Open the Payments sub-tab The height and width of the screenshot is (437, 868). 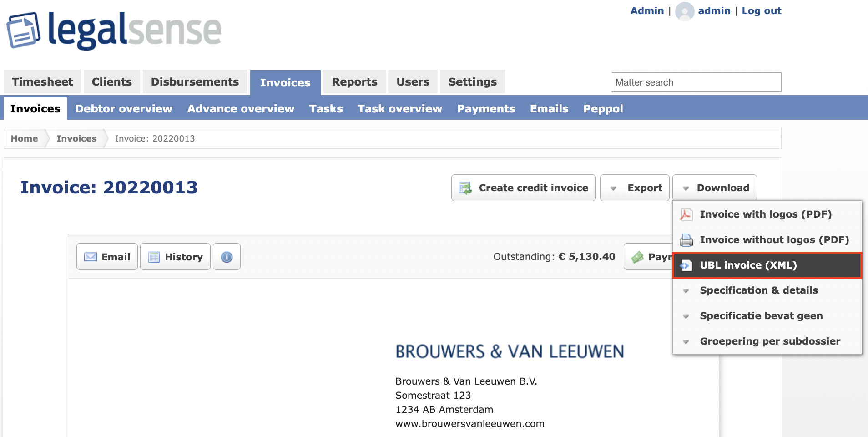point(486,109)
